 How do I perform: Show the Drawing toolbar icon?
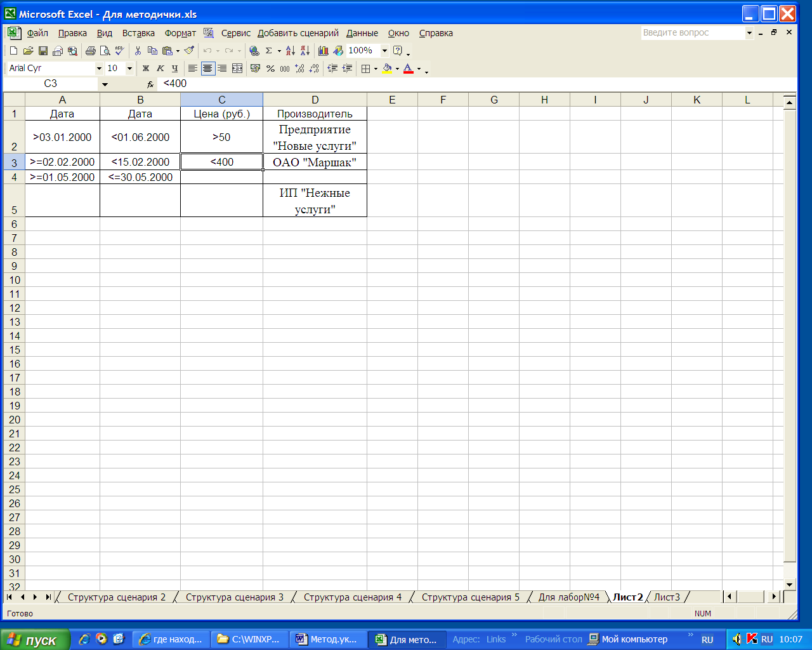tap(338, 51)
